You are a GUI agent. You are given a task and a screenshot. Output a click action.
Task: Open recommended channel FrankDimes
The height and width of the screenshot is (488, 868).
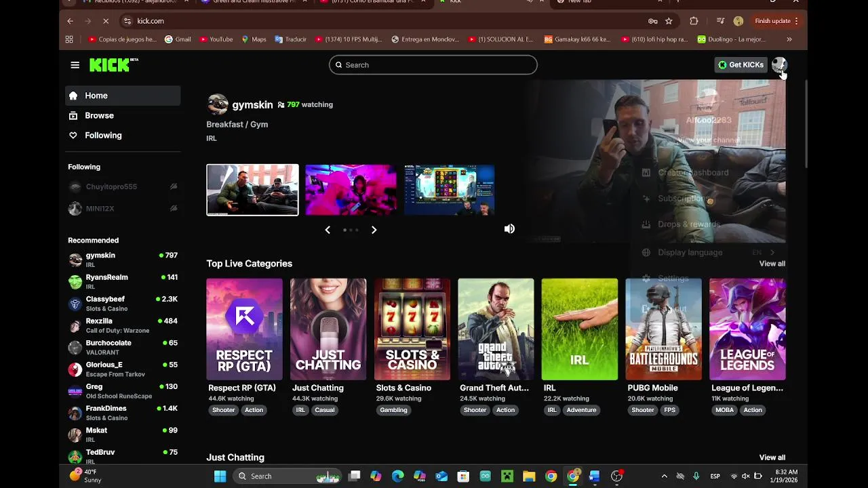(x=123, y=413)
